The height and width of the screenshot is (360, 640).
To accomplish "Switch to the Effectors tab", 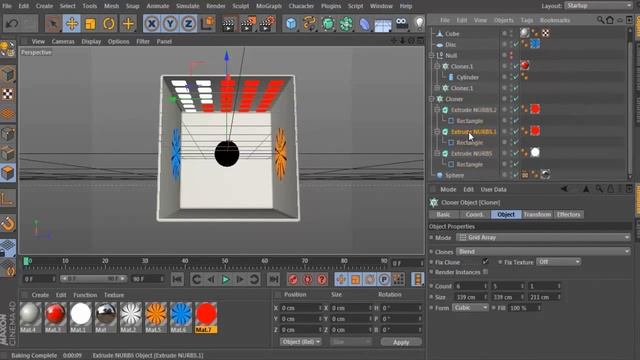I will 569,214.
